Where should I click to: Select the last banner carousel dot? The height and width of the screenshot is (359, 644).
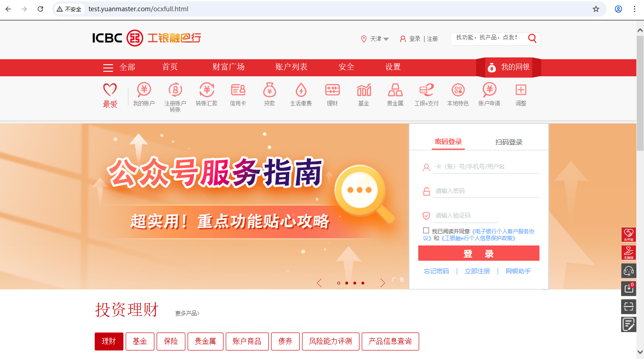pyautogui.click(x=363, y=283)
